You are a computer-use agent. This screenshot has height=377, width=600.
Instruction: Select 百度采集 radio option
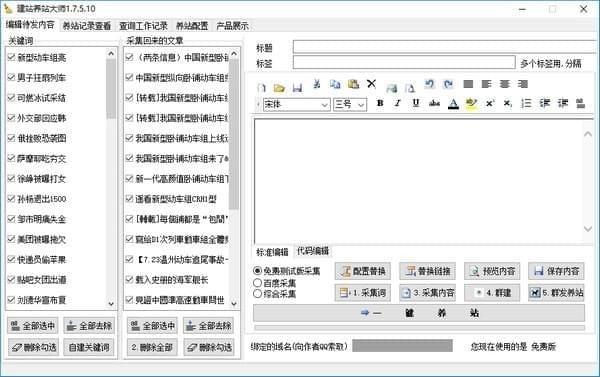pyautogui.click(x=258, y=283)
